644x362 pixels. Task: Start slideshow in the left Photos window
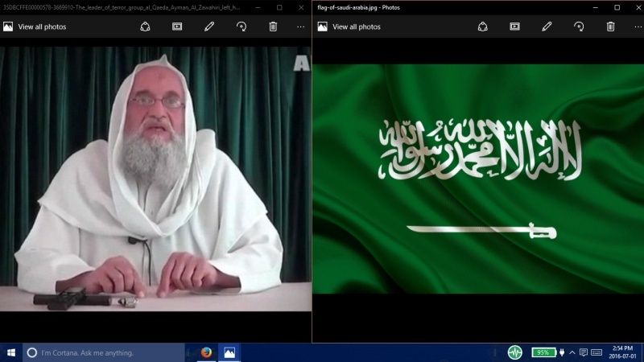point(177,27)
